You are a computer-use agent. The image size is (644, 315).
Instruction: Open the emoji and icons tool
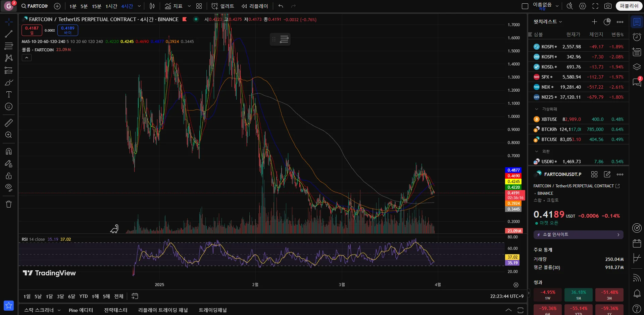click(9, 106)
